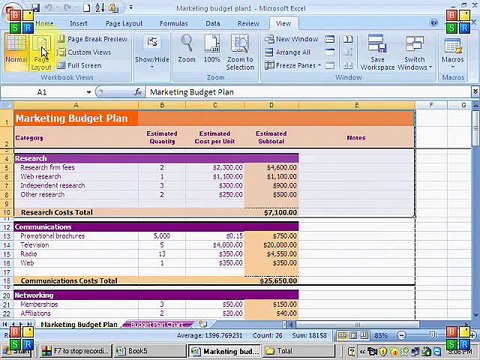Open the Home ribbon tab
480x360 pixels.
(45, 23)
